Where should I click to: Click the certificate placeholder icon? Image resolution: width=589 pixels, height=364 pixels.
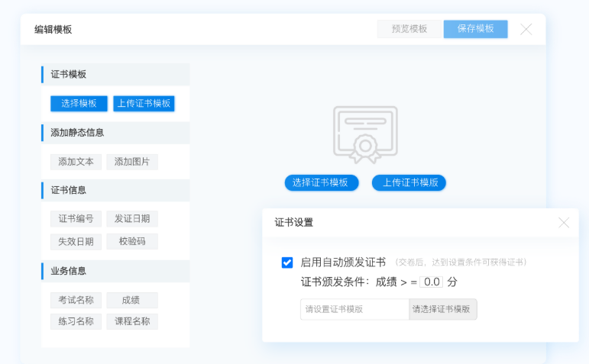(x=365, y=134)
